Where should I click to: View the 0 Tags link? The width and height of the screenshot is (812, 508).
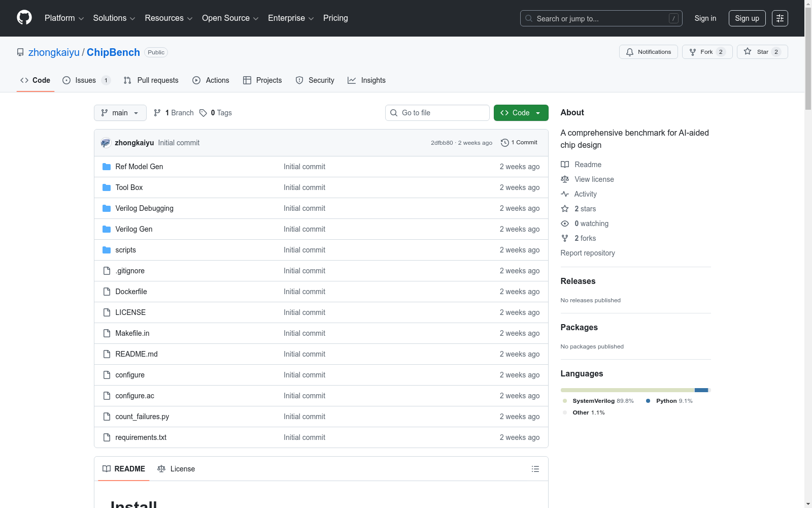pyautogui.click(x=216, y=113)
